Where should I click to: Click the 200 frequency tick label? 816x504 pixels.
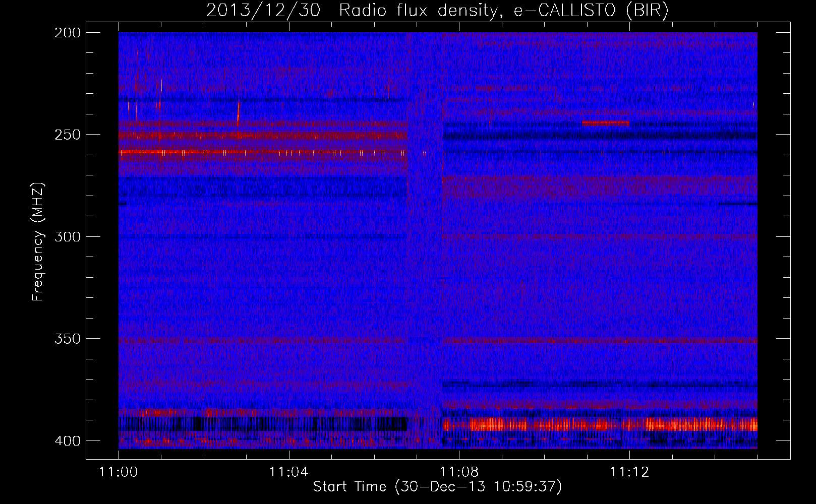[x=68, y=33]
